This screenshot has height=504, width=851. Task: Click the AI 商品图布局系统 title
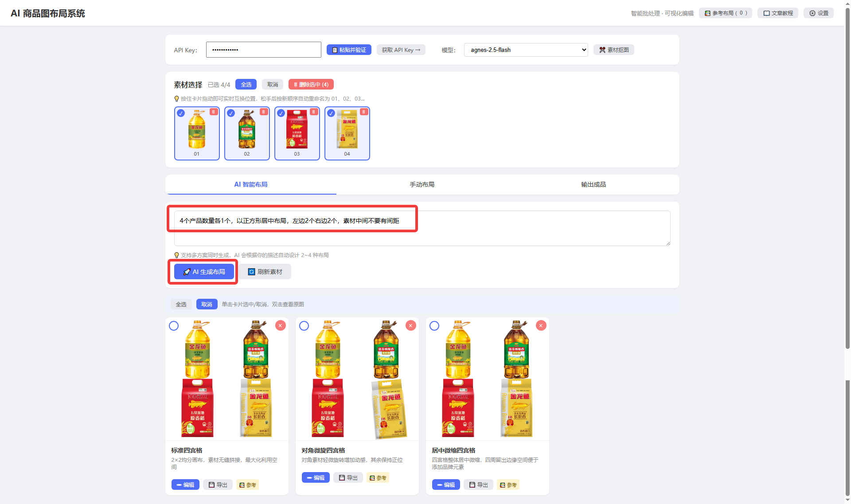48,13
